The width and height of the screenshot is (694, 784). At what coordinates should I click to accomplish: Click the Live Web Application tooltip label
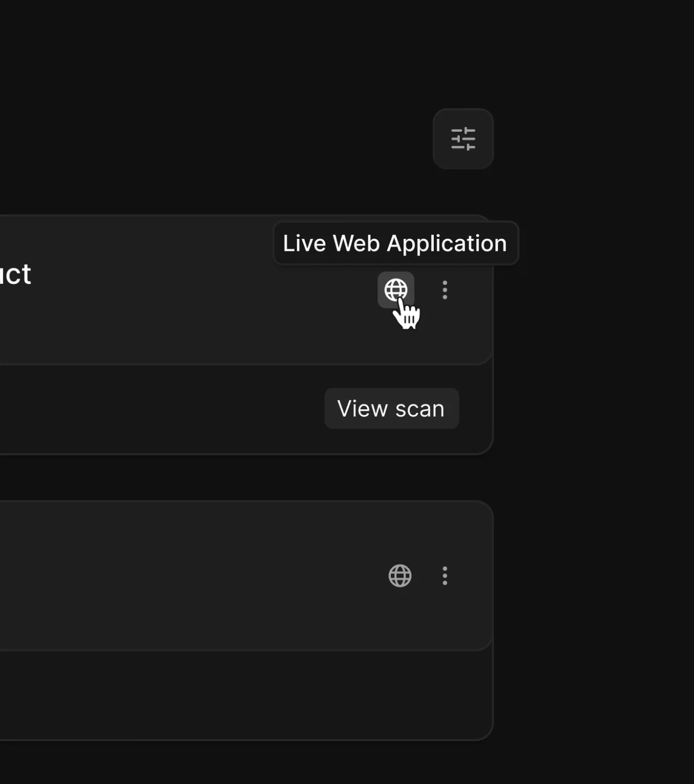point(396,243)
